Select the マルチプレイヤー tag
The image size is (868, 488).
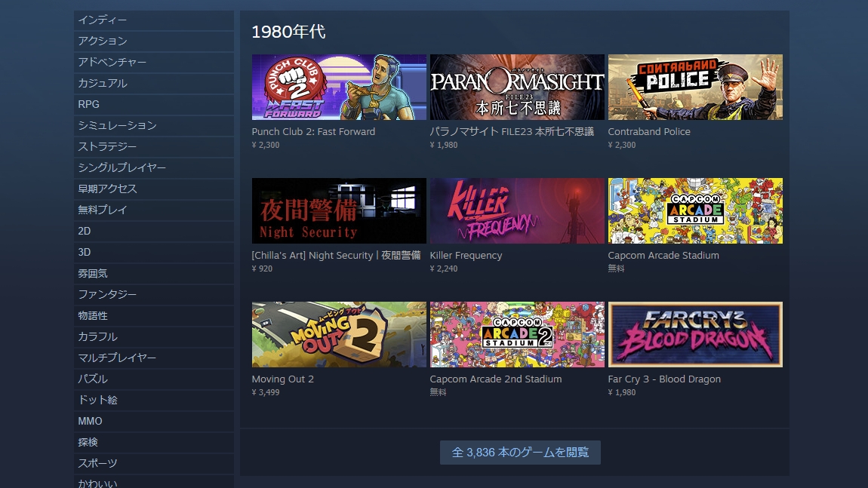(x=154, y=358)
